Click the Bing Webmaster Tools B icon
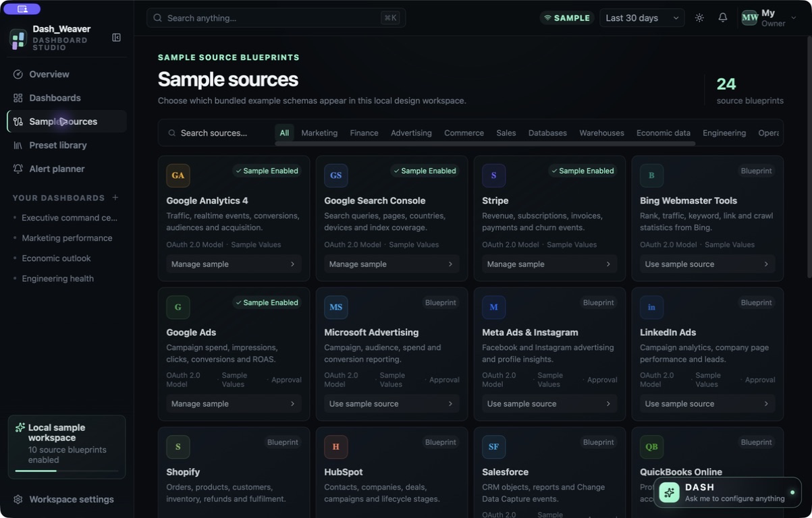The width and height of the screenshot is (812, 518). tap(651, 175)
